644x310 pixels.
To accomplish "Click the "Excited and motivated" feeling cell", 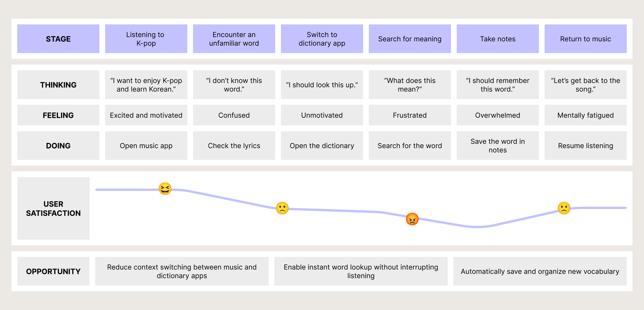I will pos(146,115).
